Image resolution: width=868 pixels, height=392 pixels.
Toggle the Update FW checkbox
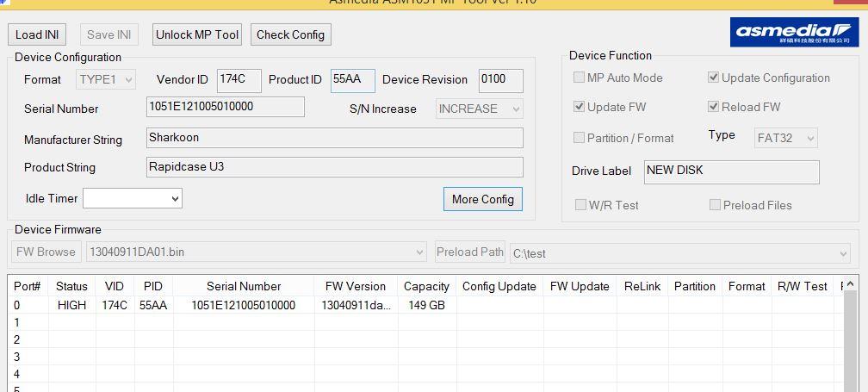coord(579,107)
